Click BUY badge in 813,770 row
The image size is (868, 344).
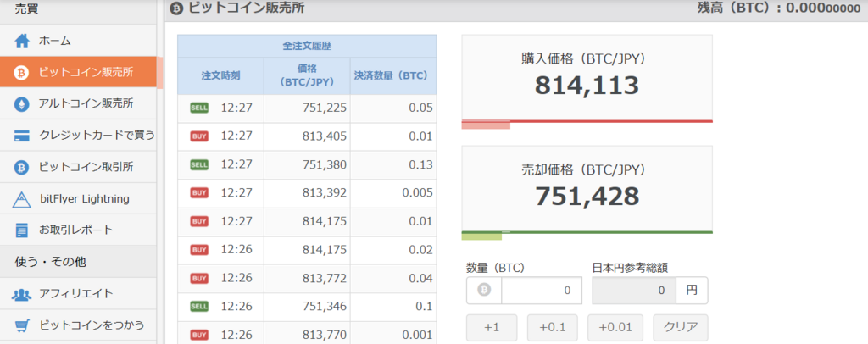pos(199,336)
